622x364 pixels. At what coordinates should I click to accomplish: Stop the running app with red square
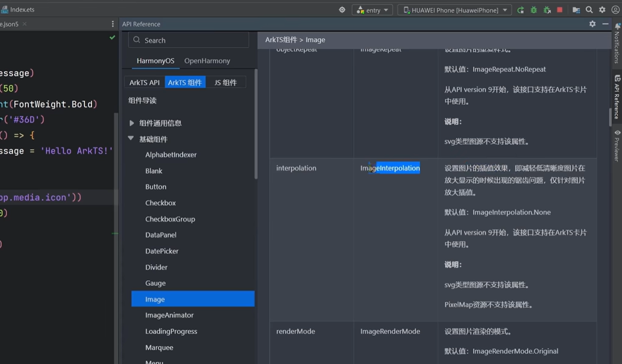[x=560, y=10]
